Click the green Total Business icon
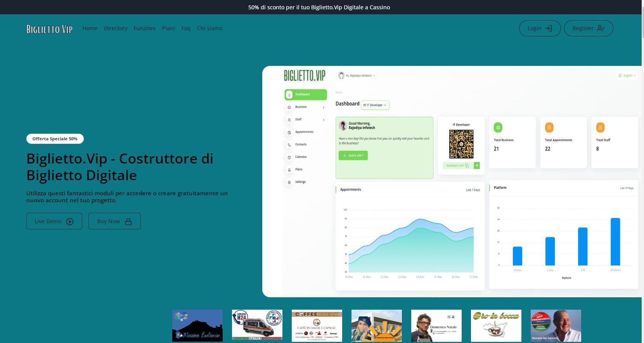This screenshot has width=644, height=343. 498,128
